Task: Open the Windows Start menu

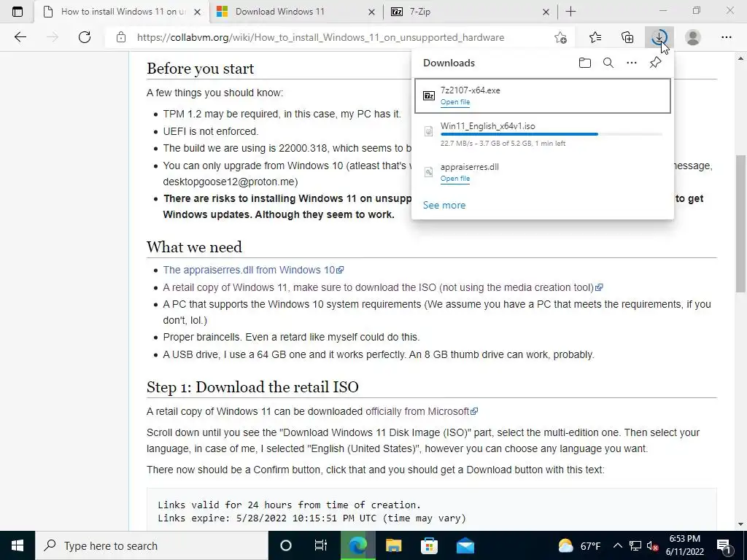Action: (18, 545)
